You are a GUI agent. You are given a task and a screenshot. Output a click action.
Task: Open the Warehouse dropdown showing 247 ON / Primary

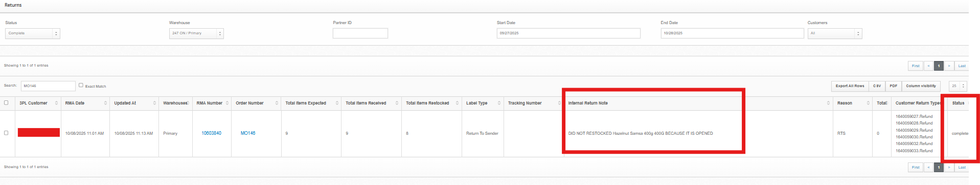[x=196, y=33]
